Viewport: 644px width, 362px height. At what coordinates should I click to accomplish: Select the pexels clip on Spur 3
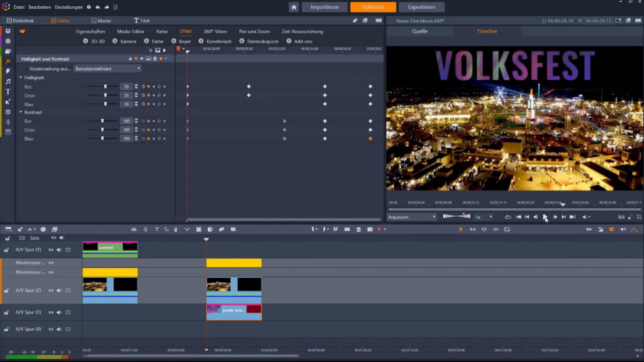point(234,312)
